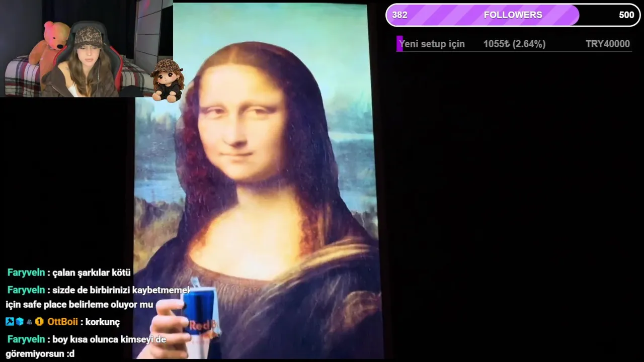Image resolution: width=644 pixels, height=362 pixels.
Task: Click Faryveln on the 'sizde de birbirinizi' message
Action: click(x=26, y=290)
